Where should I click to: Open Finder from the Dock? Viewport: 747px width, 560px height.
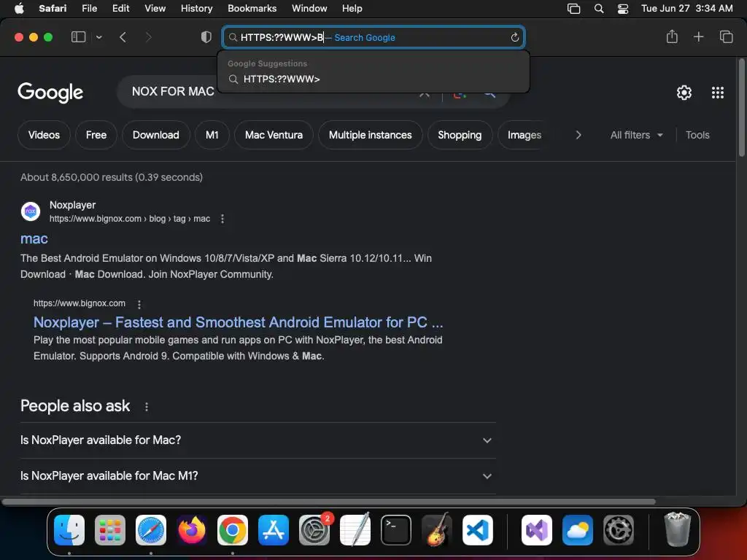[69, 529]
